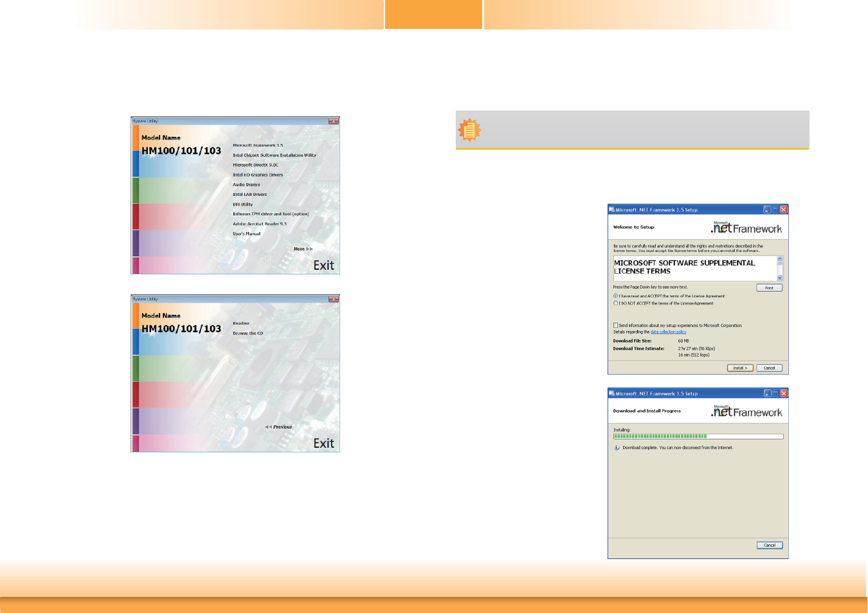Open Microsoft Framework 3.5 in System Utility
Viewport: 868px width, 613px height.
258,145
